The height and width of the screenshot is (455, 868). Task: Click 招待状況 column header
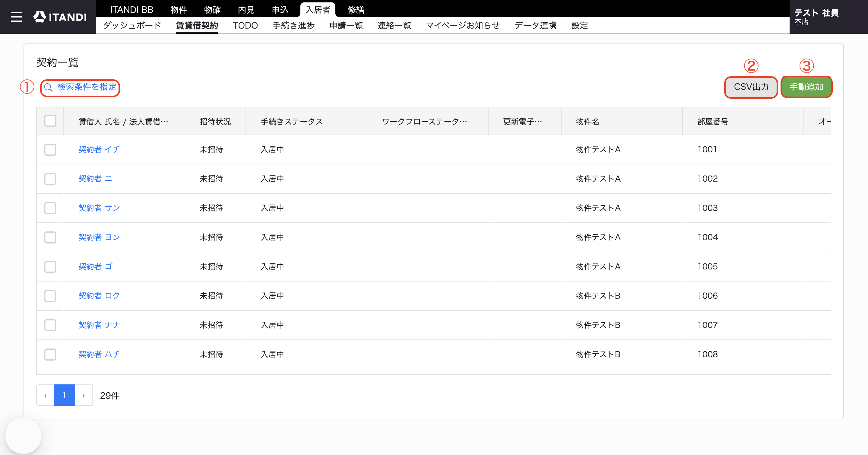[x=215, y=122]
